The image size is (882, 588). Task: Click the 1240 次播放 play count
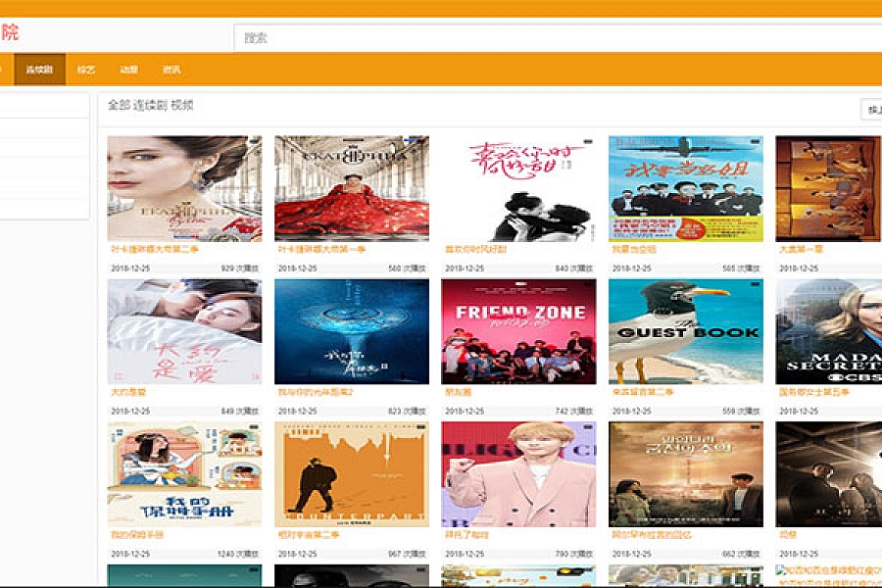(238, 555)
